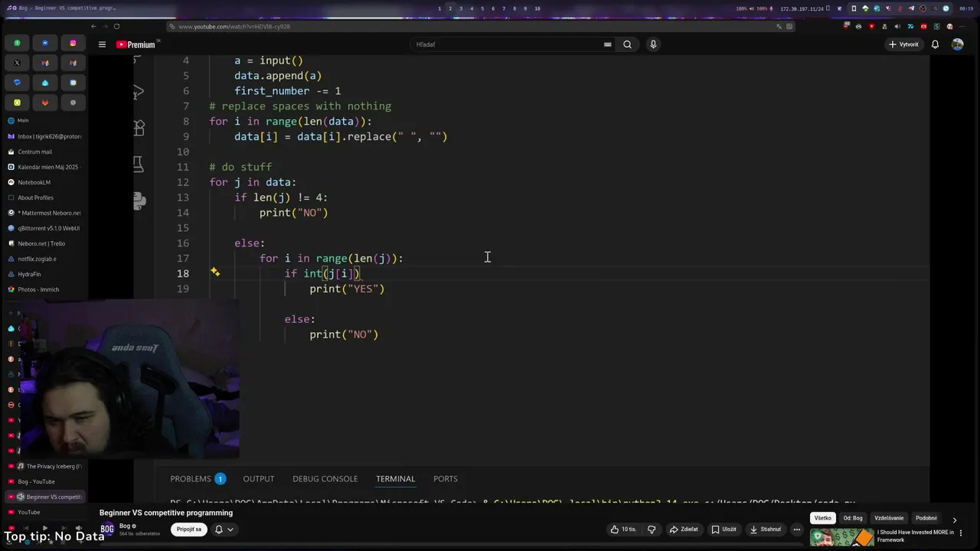The height and width of the screenshot is (551, 980).
Task: Click the Vytvoriť create button
Action: (x=903, y=44)
